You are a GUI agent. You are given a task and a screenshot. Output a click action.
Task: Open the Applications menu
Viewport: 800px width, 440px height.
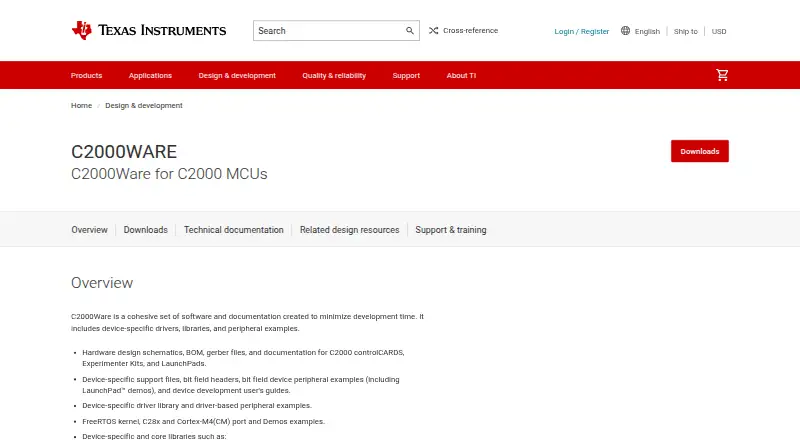[150, 76]
